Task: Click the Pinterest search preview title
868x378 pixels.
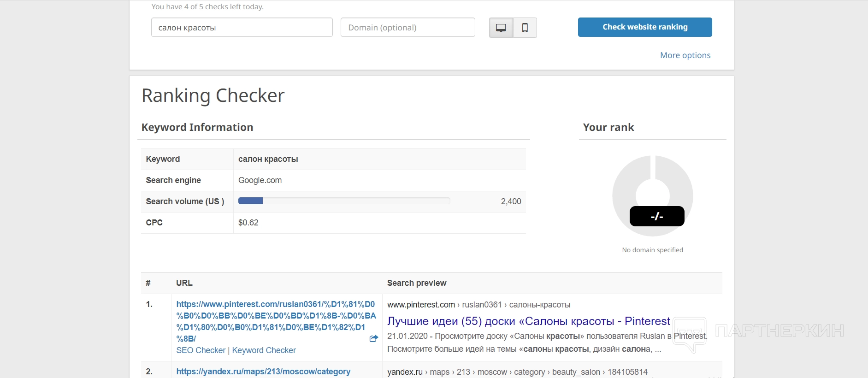Action: point(528,321)
